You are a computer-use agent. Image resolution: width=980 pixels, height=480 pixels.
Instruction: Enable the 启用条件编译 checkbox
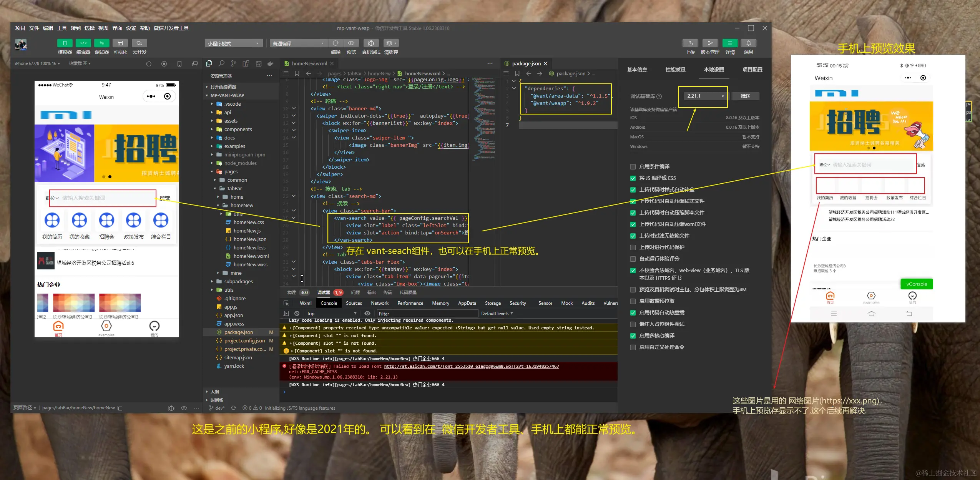pyautogui.click(x=633, y=166)
